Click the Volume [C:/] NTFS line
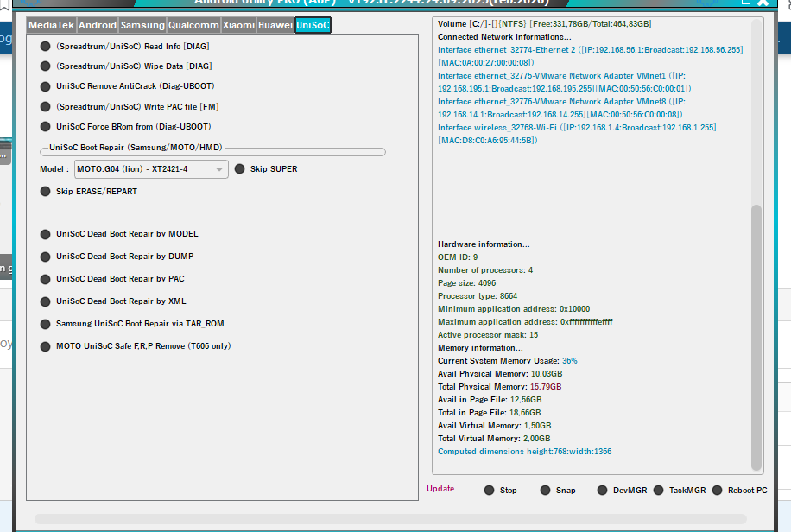 point(544,24)
